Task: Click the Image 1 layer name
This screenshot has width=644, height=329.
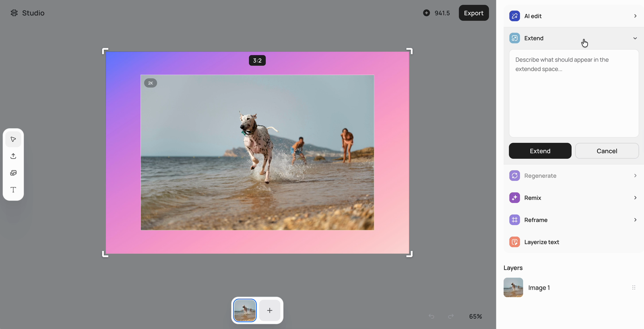Action: pyautogui.click(x=539, y=288)
